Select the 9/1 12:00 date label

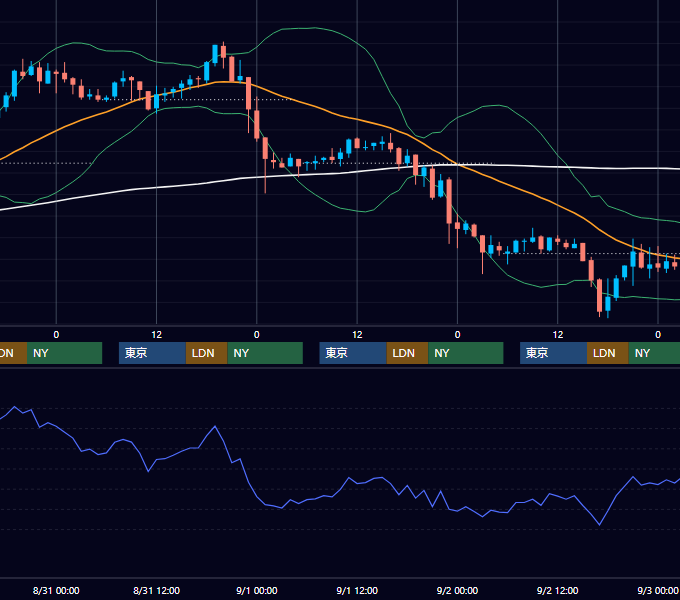[x=357, y=590]
